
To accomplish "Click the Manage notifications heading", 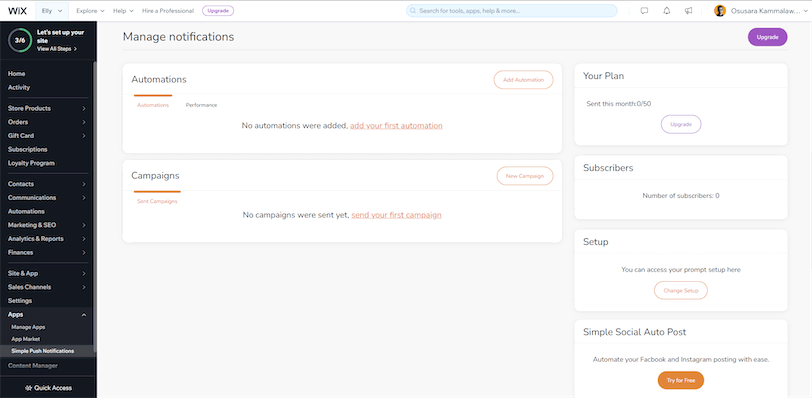I will (x=178, y=37).
